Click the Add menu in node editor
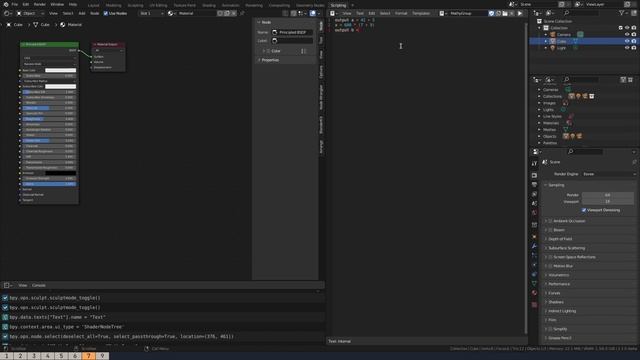The height and width of the screenshot is (360, 640). point(82,13)
